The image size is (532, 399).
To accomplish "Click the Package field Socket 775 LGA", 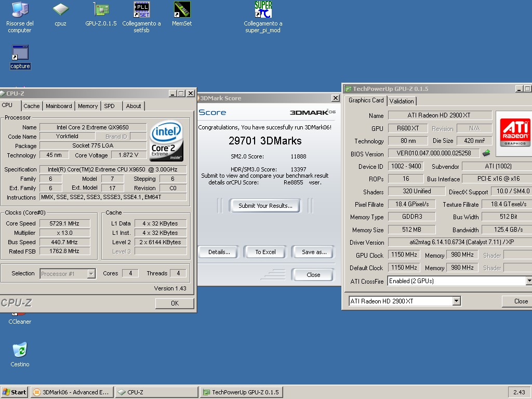I will click(x=92, y=145).
